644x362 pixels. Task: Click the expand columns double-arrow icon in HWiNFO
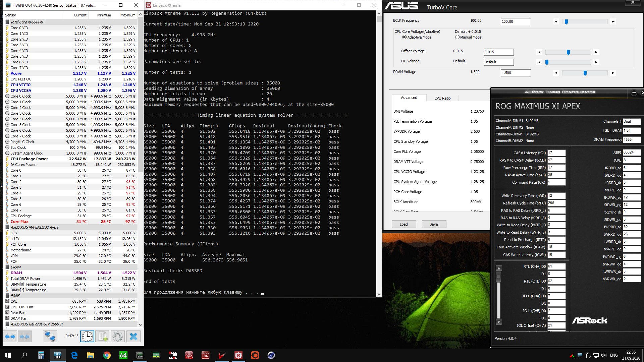tap(10, 336)
